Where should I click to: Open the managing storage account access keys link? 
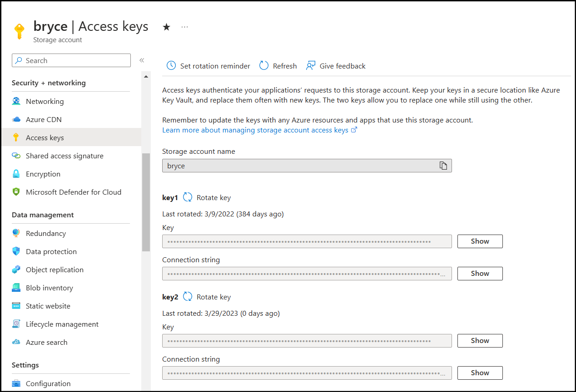coord(259,130)
